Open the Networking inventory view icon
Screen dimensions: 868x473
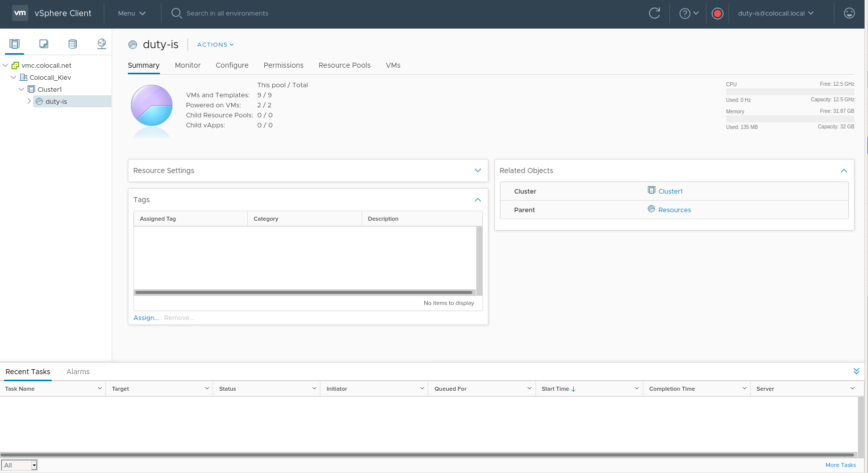[102, 44]
